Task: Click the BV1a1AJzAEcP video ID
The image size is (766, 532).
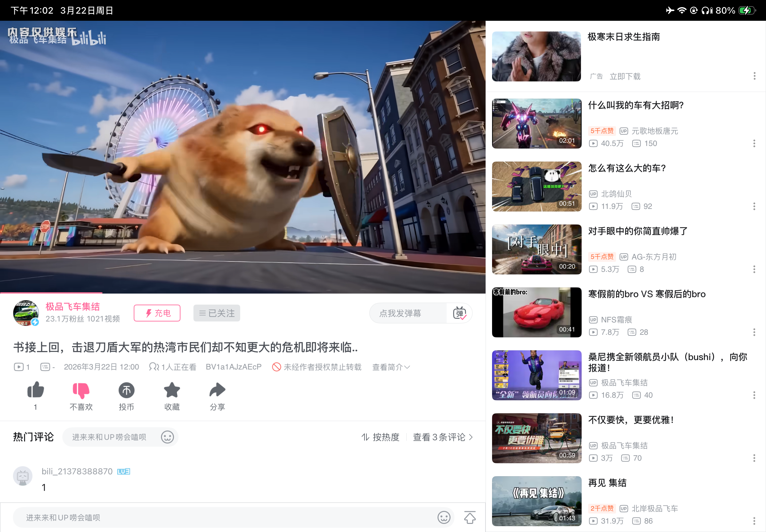Action: [x=233, y=367]
